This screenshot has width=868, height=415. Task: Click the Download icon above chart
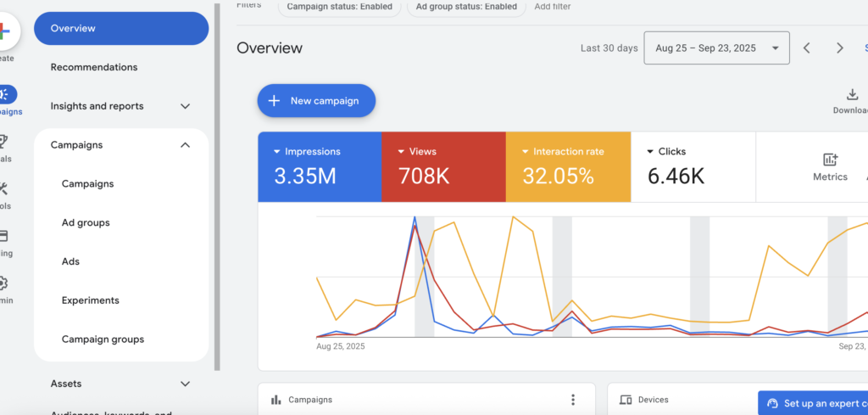pos(851,95)
